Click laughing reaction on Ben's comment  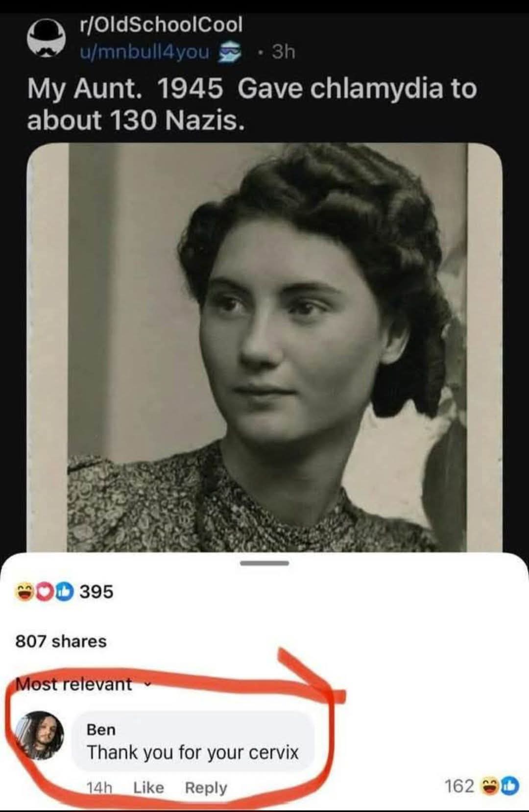tap(490, 786)
